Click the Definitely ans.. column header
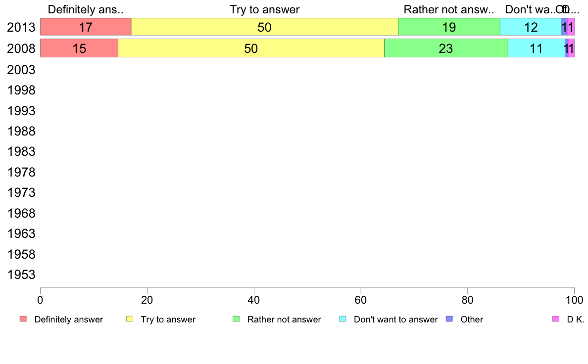This screenshot has width=588, height=364. tap(86, 9)
